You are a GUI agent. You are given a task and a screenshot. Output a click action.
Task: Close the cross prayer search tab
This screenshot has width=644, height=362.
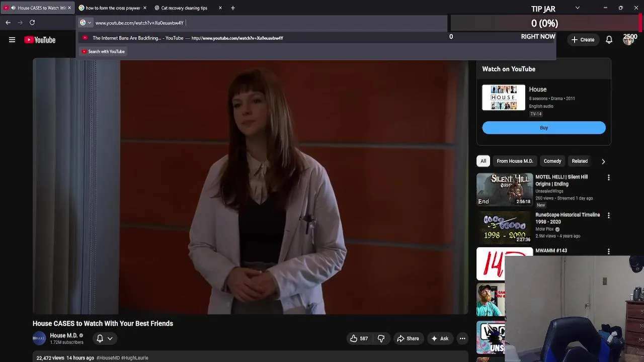[x=144, y=8]
